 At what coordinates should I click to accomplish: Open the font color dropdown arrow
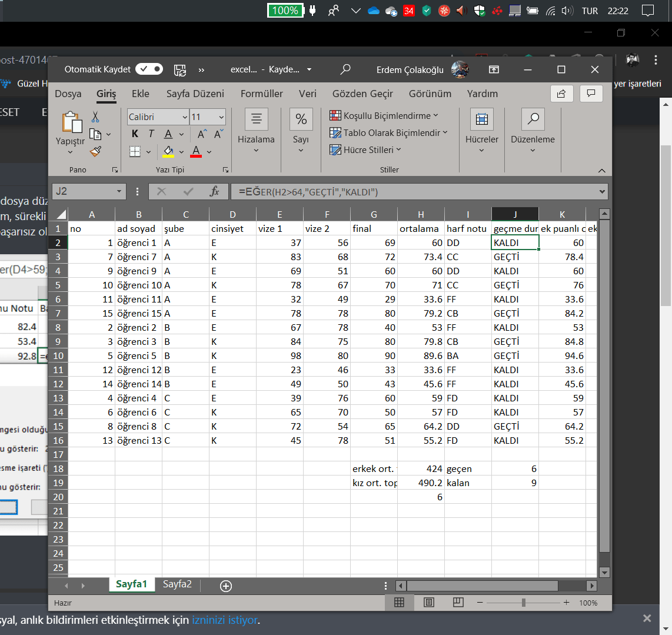pyautogui.click(x=209, y=152)
